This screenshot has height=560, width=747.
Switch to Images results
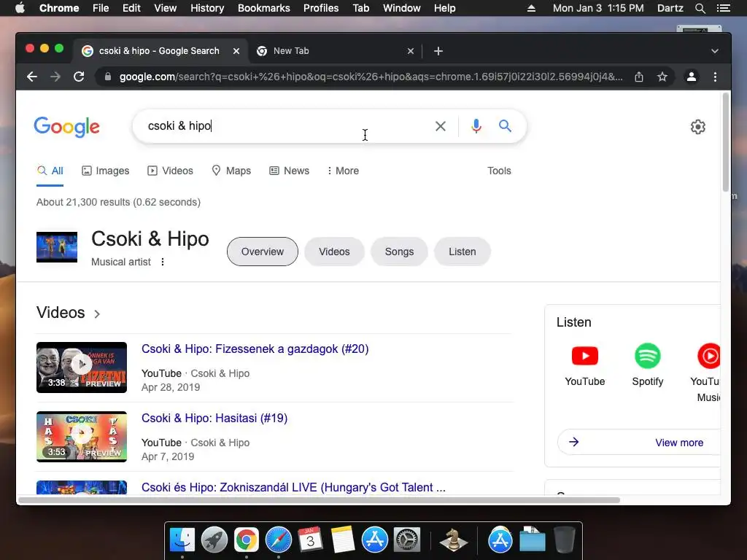coord(106,171)
